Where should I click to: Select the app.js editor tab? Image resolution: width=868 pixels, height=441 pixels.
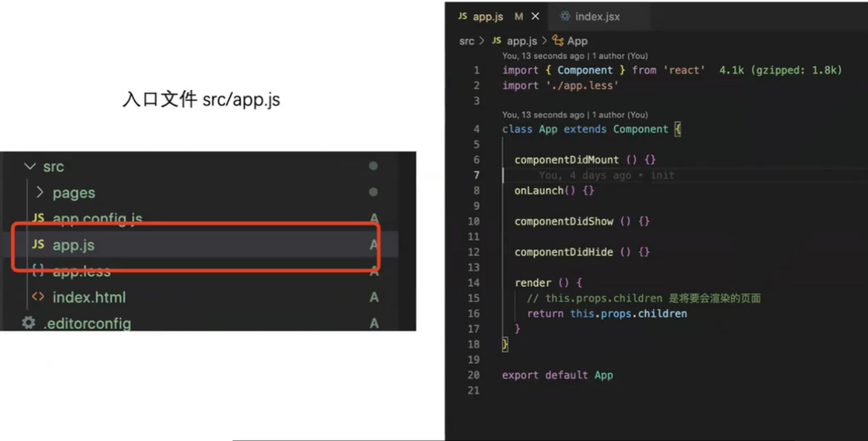coord(488,17)
